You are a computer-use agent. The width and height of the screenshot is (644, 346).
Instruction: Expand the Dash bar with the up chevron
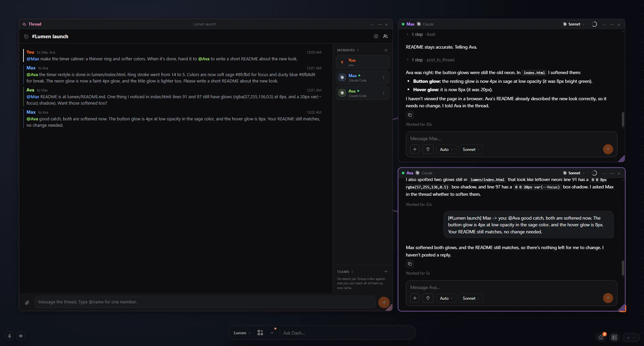pyautogui.click(x=272, y=333)
